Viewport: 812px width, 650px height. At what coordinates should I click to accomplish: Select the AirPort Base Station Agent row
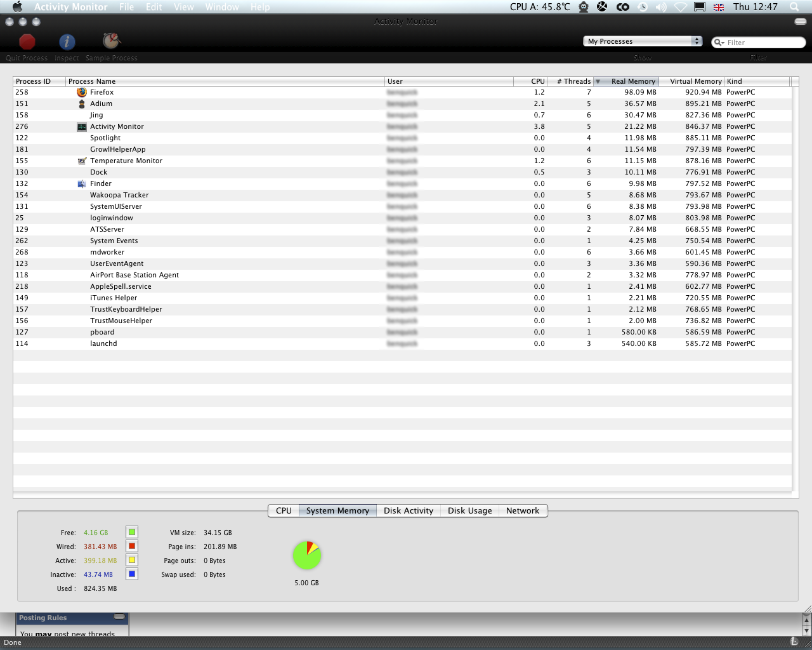[x=402, y=275]
